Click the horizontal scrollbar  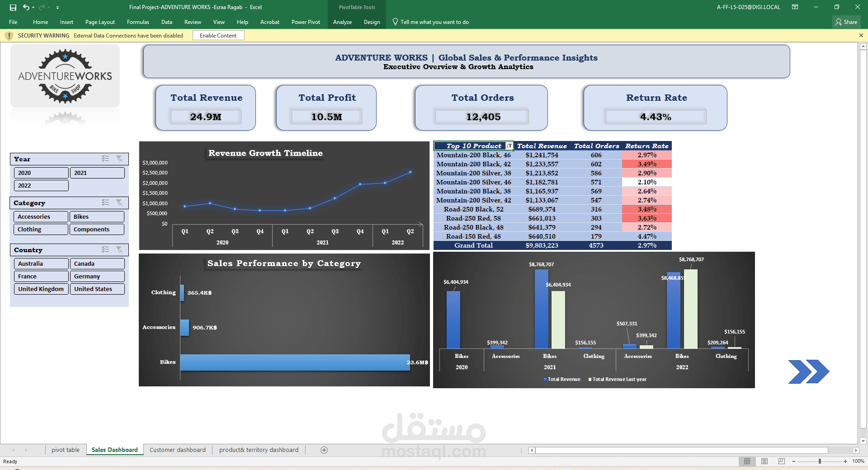click(x=681, y=450)
